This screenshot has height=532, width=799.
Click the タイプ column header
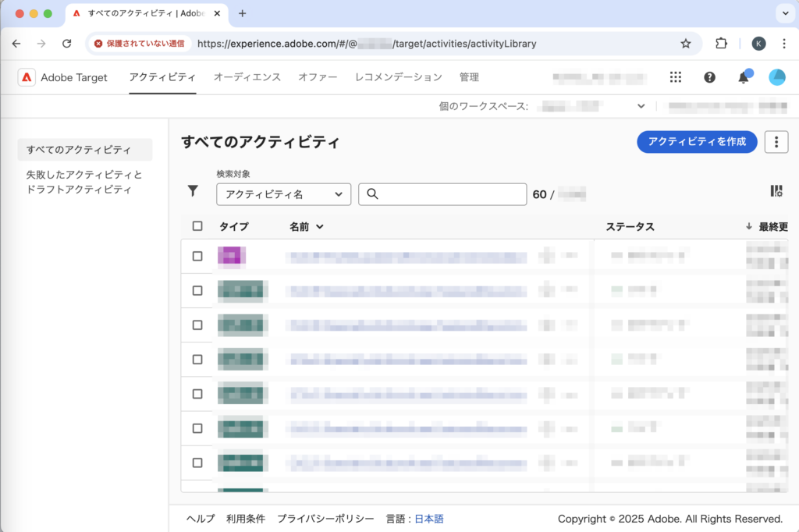click(234, 227)
